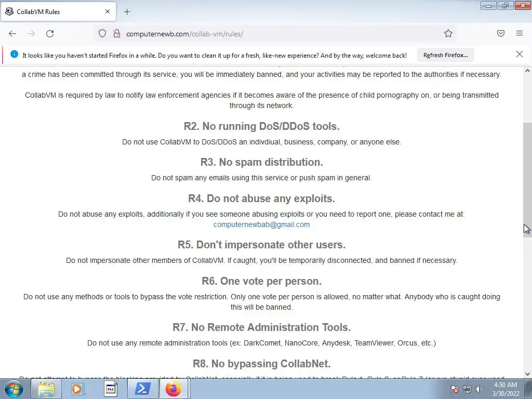This screenshot has height=399, width=532.
Task: Open the Firefox application menu
Action: [520, 33]
